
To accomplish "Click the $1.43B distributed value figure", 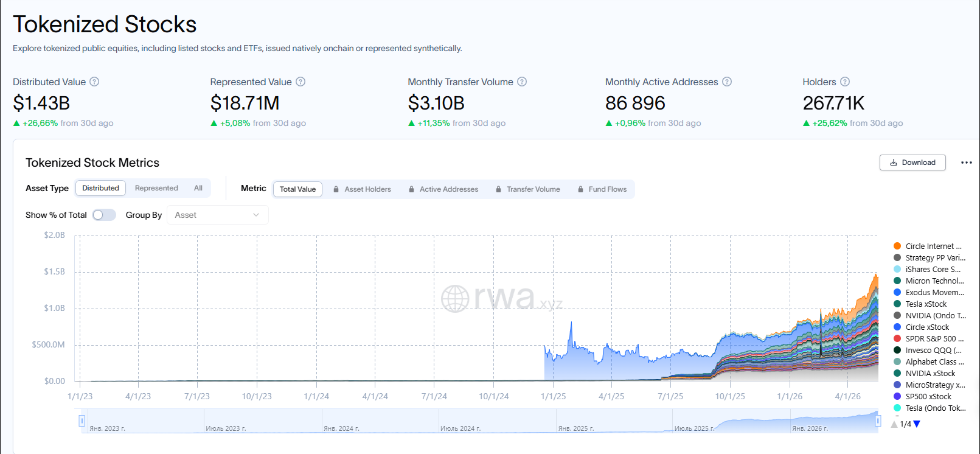I will (41, 103).
